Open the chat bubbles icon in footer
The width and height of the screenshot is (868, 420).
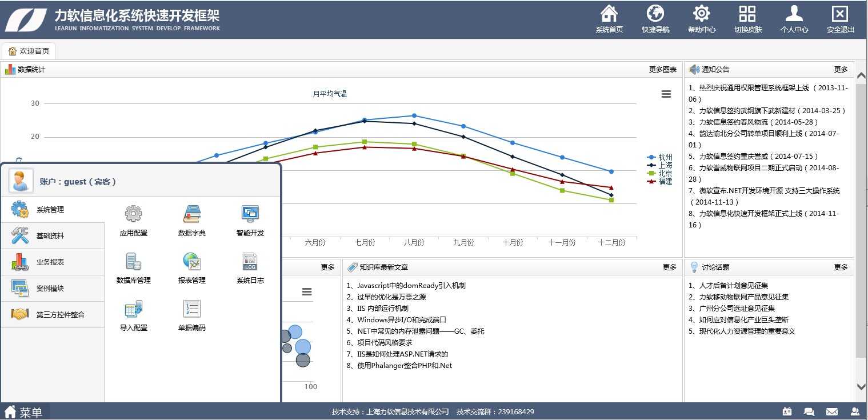coord(809,411)
